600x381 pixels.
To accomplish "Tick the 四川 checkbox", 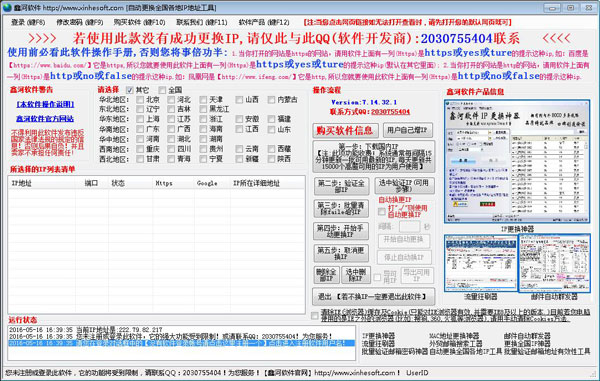I will 171,149.
